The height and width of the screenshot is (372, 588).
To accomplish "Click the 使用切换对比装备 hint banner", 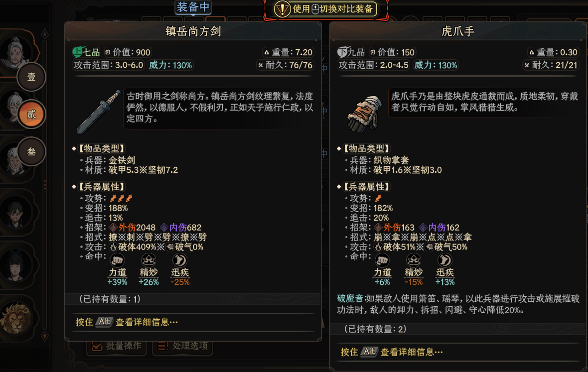I will [325, 9].
